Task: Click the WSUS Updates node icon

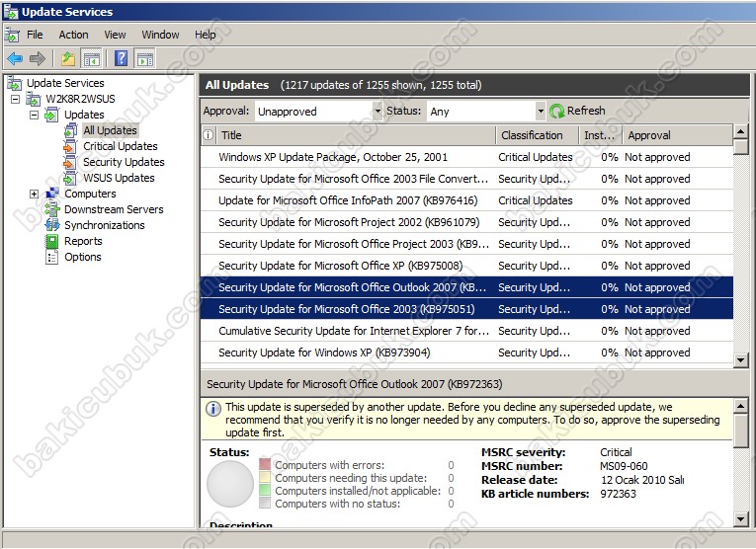Action: (x=70, y=178)
